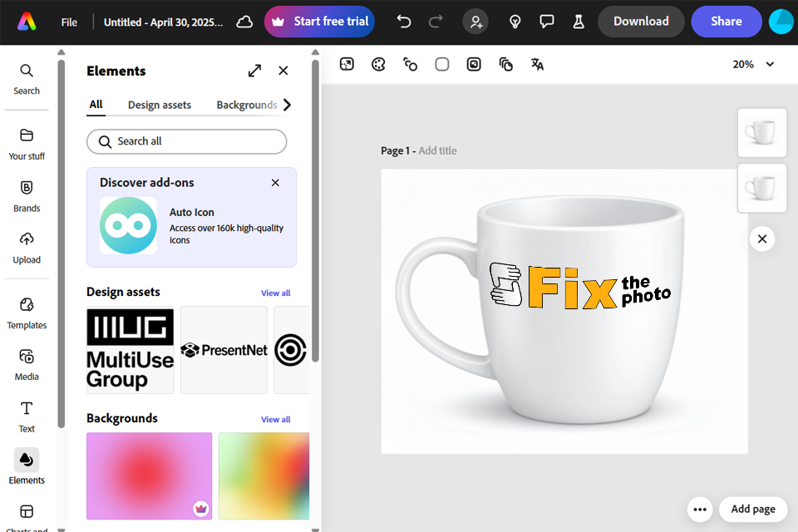Open the user profile avatar

pos(782,22)
